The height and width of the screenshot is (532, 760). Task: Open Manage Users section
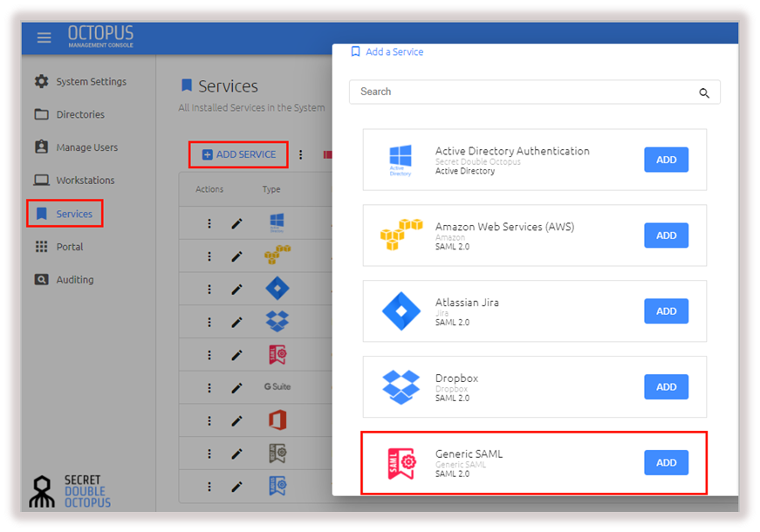(76, 147)
